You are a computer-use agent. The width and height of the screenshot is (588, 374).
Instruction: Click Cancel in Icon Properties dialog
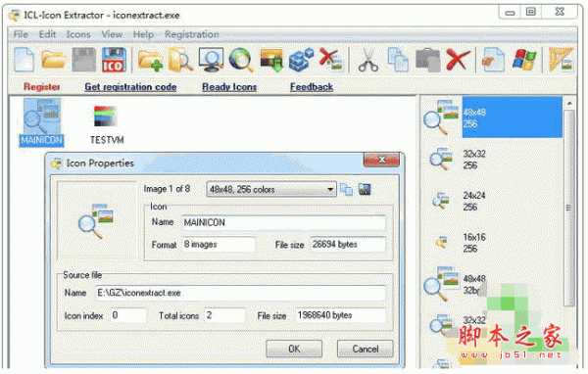[366, 349]
